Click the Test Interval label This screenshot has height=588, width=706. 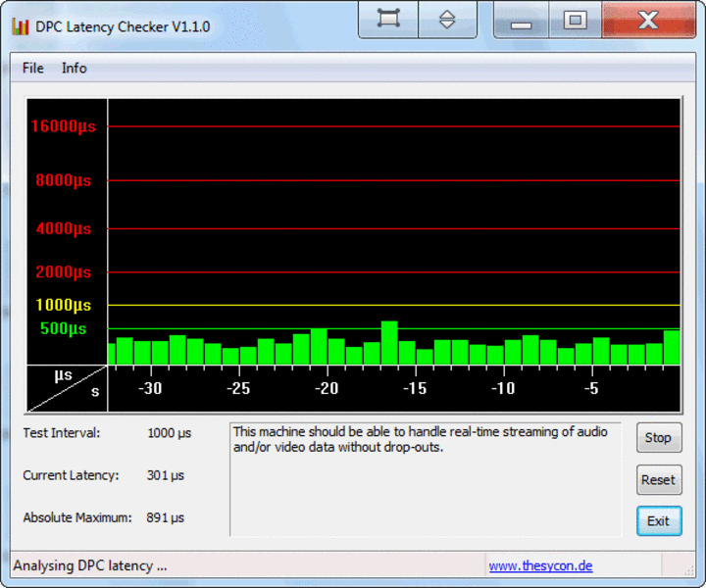tap(62, 433)
